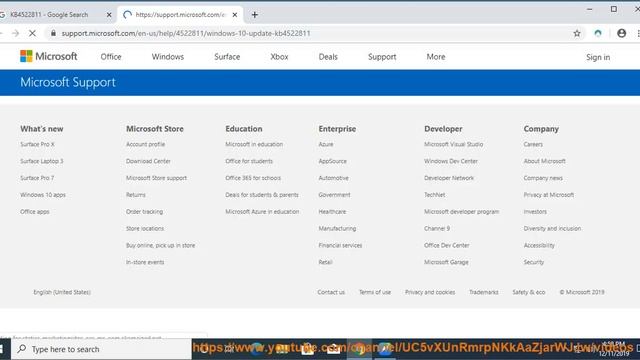Click the Windows taskbar search box
The height and width of the screenshot is (360, 640).
click(101, 349)
